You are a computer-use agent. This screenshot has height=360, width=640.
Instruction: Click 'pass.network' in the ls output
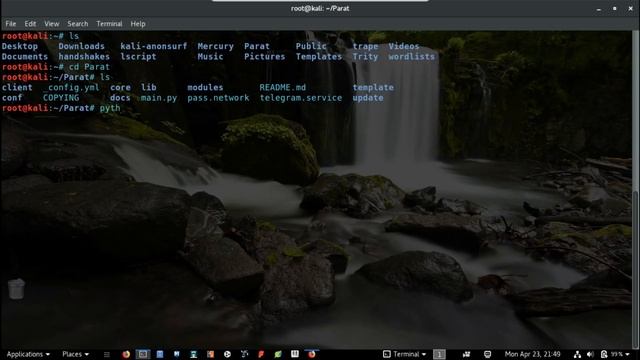click(218, 98)
